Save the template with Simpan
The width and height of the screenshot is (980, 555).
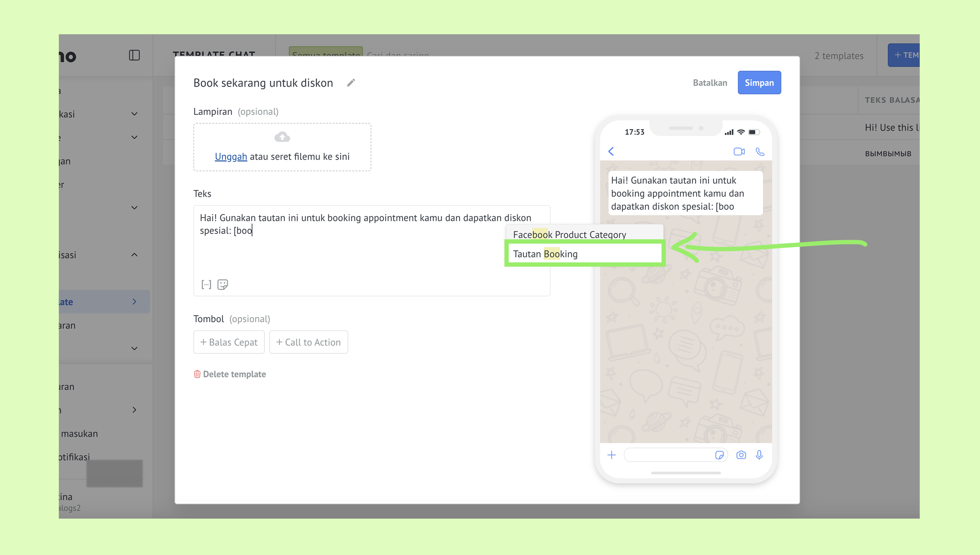[759, 83]
